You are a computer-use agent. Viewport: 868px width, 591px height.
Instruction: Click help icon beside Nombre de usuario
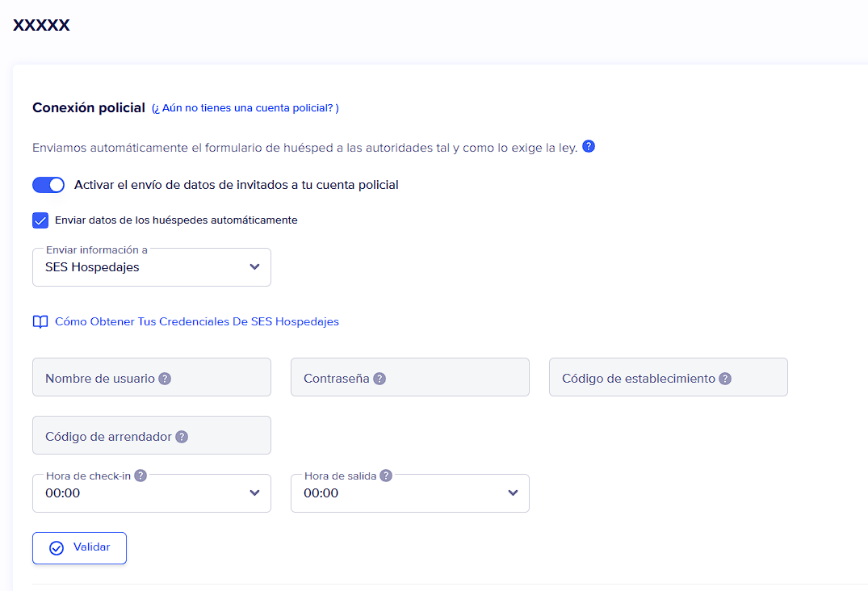click(165, 379)
